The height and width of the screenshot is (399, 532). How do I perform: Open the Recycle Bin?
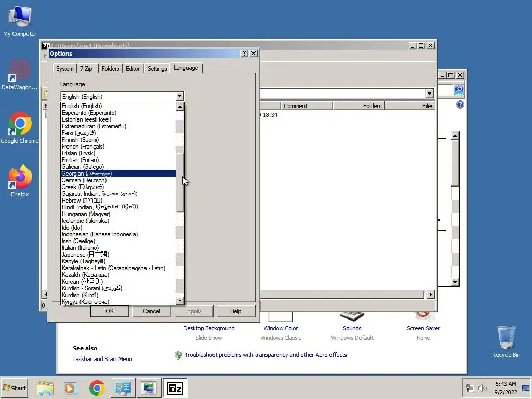pos(506,341)
